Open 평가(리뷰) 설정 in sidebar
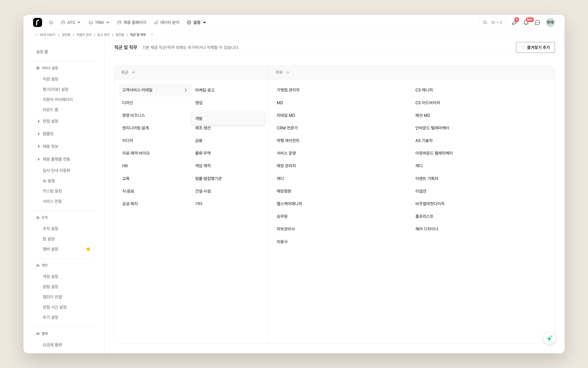The height and width of the screenshot is (368, 588). pos(55,89)
